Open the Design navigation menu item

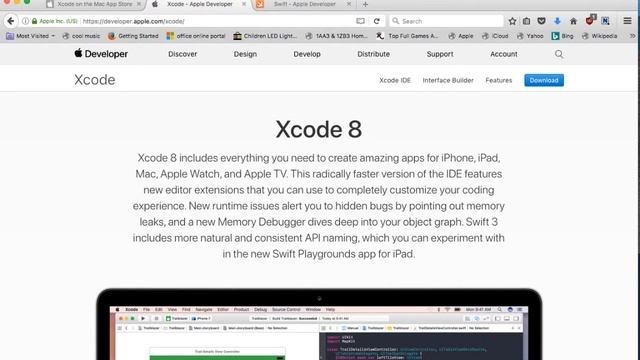pos(245,54)
